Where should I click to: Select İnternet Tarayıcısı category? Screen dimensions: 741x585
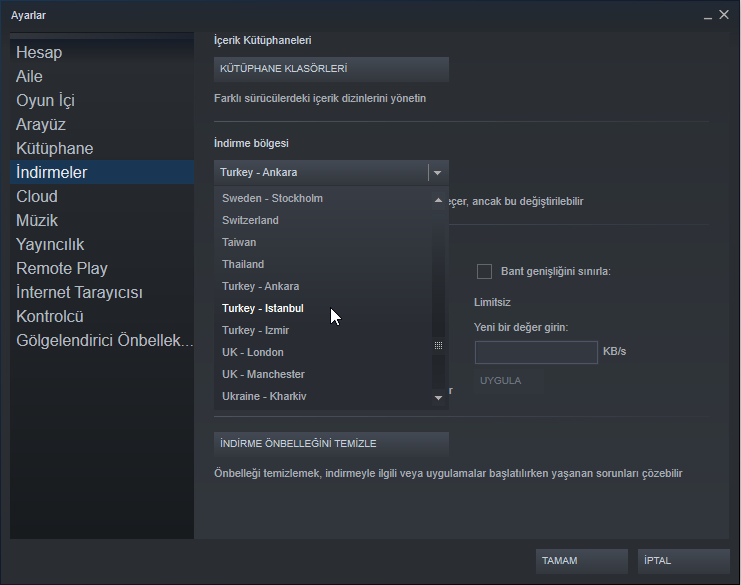click(x=102, y=292)
